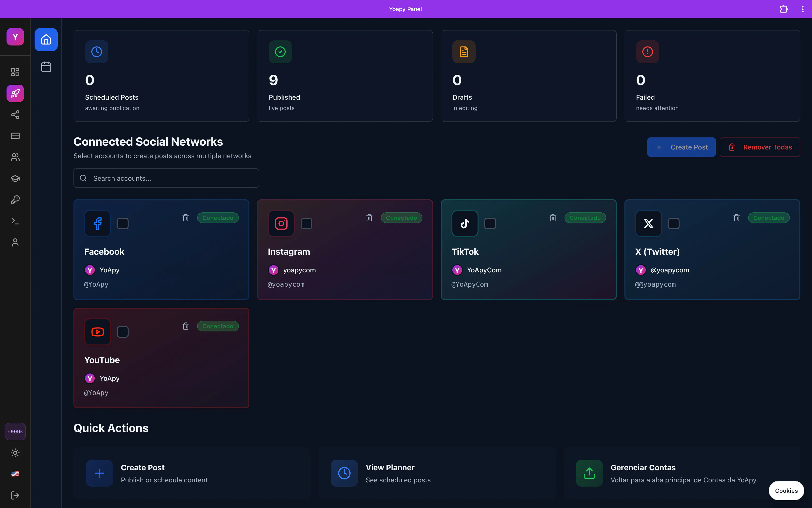Switch to the calendar planner tab icon

tap(46, 67)
